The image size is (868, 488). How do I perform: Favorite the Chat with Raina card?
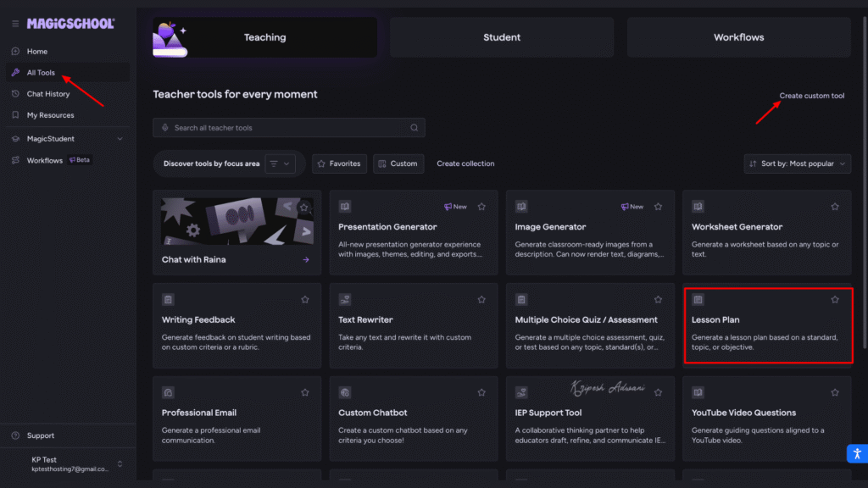coord(304,208)
